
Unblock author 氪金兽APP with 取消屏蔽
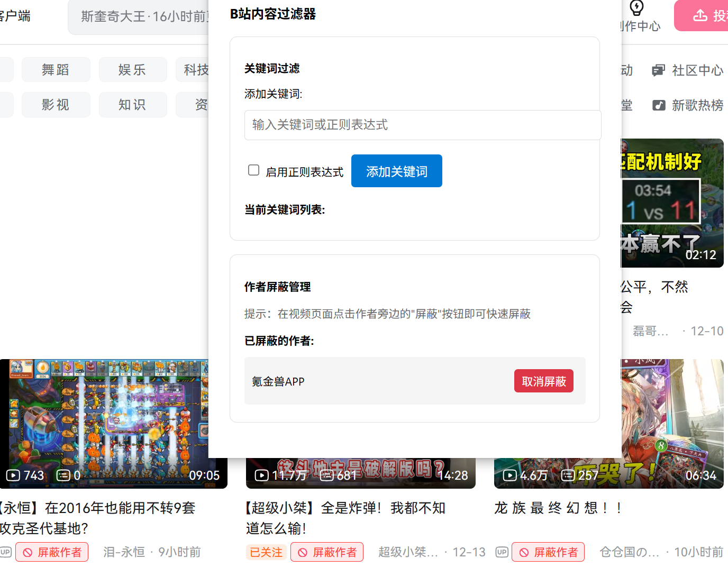click(543, 381)
